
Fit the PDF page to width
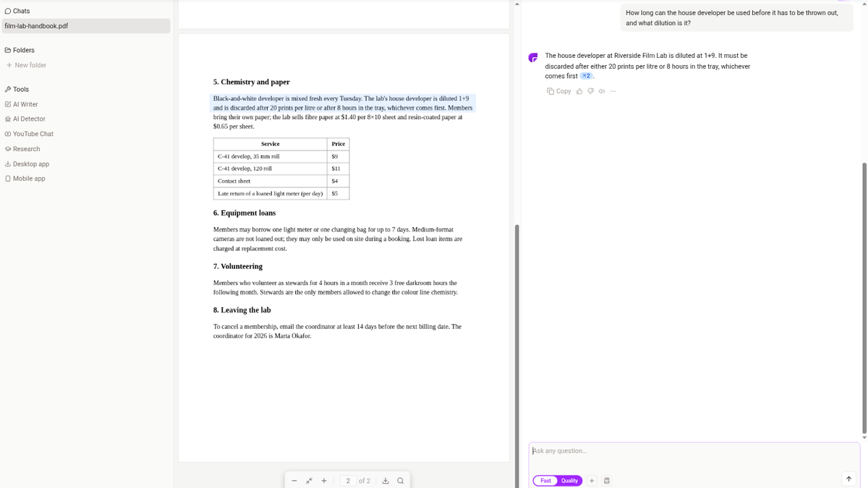pos(309,481)
